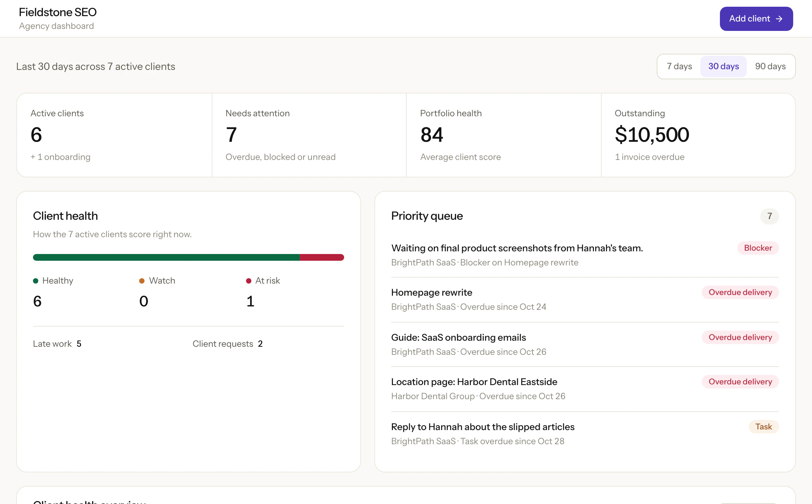Click the orange Watch legend dot
The image size is (812, 504).
tap(142, 281)
